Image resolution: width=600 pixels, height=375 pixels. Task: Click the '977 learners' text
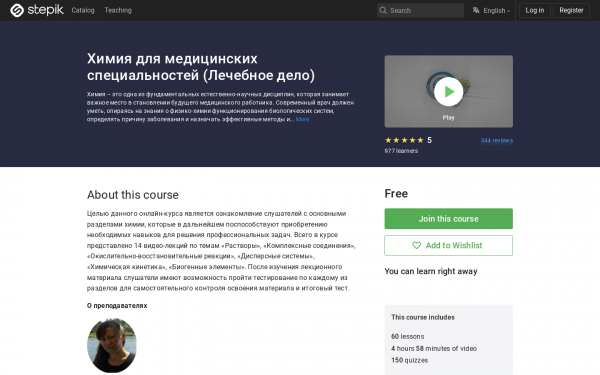(x=401, y=151)
